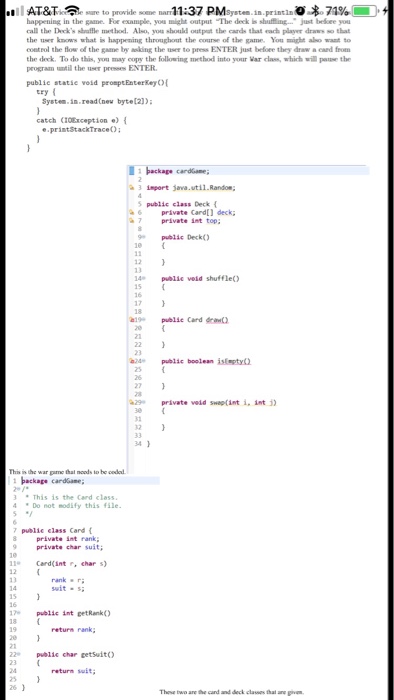Click warning marker on line 19 draw method
This screenshot has height=700, width=394.
coord(131,320)
